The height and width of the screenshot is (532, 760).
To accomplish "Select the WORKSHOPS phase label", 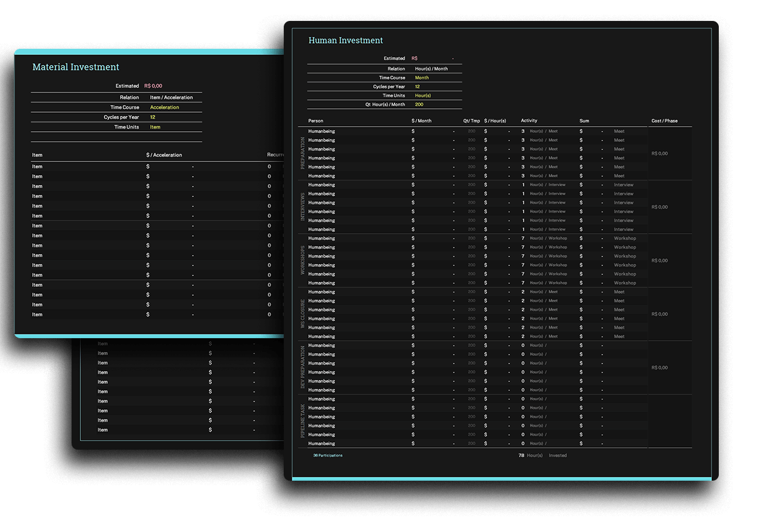I will click(302, 260).
